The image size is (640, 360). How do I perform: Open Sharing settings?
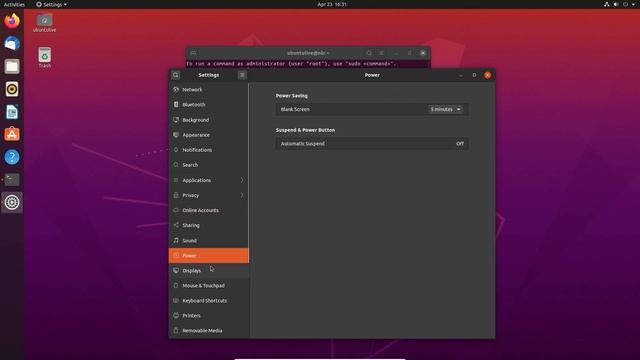tap(209, 225)
